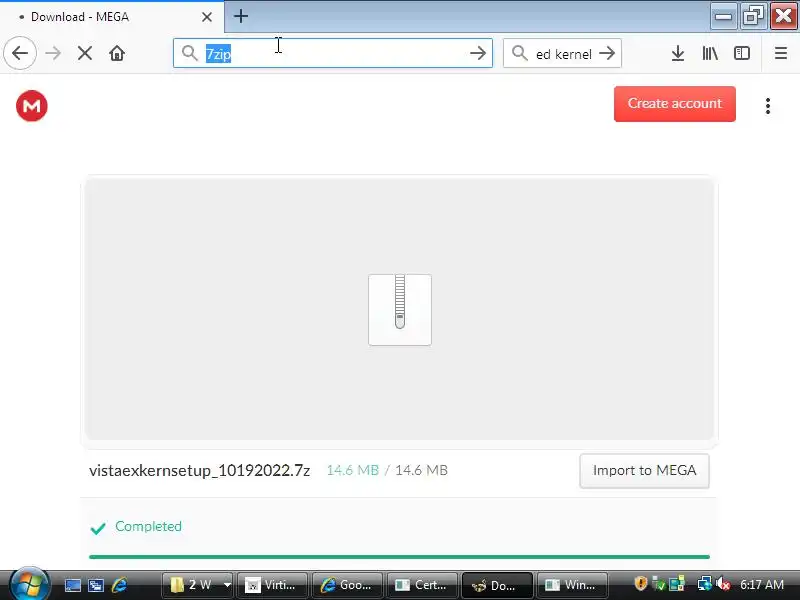Click the security shield tray icon
800x600 pixels.
coord(641,583)
